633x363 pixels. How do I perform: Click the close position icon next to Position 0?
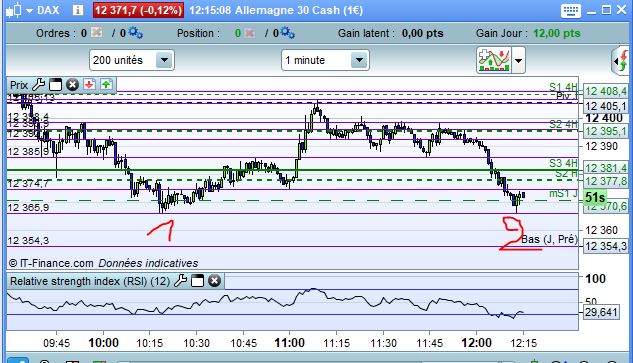tap(249, 33)
